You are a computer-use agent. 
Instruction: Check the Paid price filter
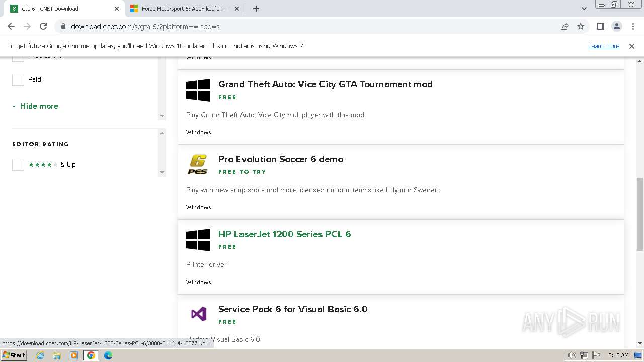(x=18, y=79)
